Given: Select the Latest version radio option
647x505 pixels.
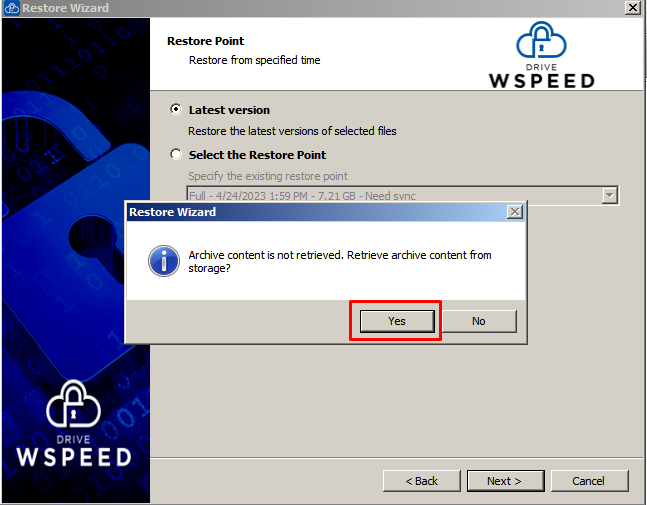Looking at the screenshot, I should tap(176, 109).
